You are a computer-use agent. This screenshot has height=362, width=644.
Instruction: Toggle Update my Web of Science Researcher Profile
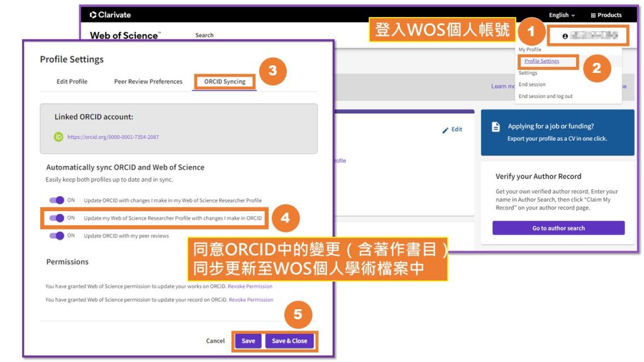(57, 218)
